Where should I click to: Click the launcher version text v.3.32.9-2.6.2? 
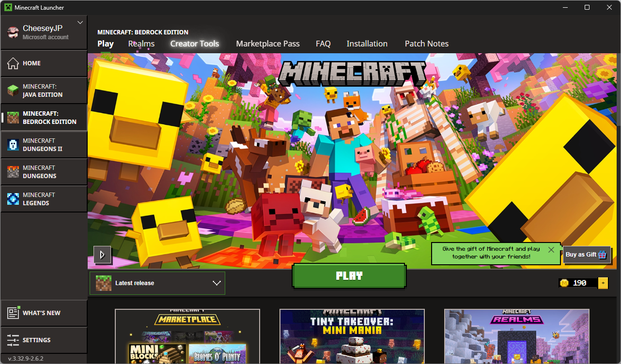(x=26, y=359)
